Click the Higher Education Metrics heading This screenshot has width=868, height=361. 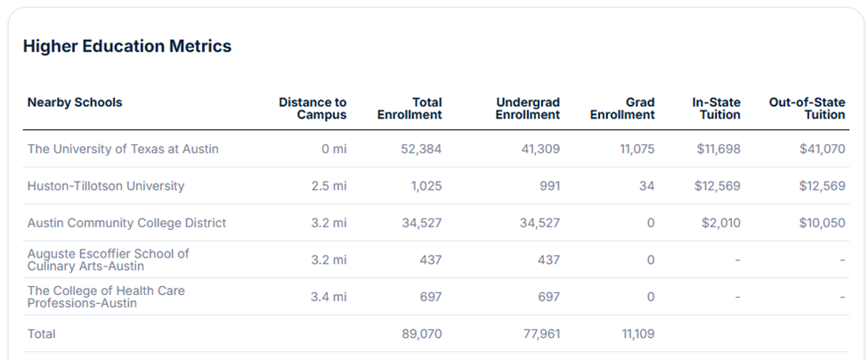[x=127, y=46]
